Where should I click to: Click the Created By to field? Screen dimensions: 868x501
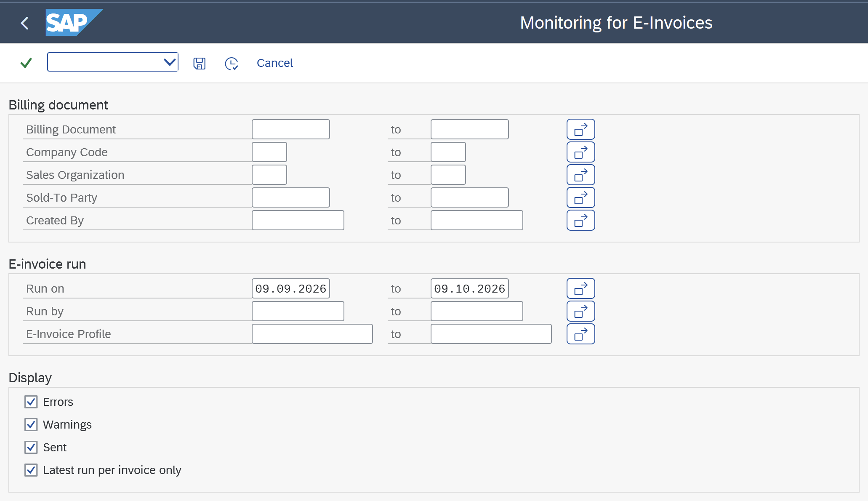477,220
